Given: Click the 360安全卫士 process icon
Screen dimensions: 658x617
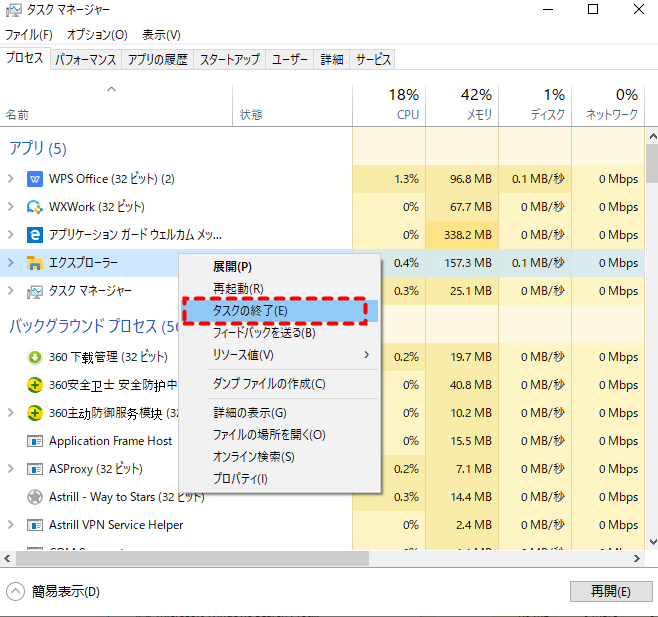Looking at the screenshot, I should click(34, 385).
